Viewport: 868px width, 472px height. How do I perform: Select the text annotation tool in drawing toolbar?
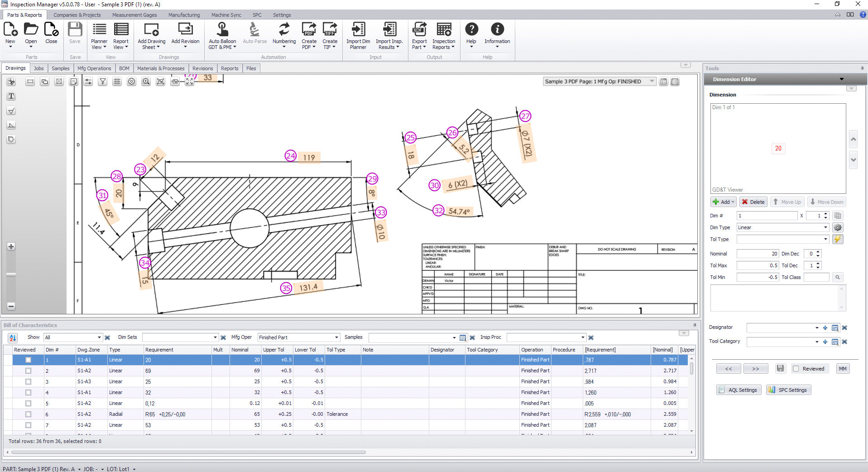click(x=11, y=96)
